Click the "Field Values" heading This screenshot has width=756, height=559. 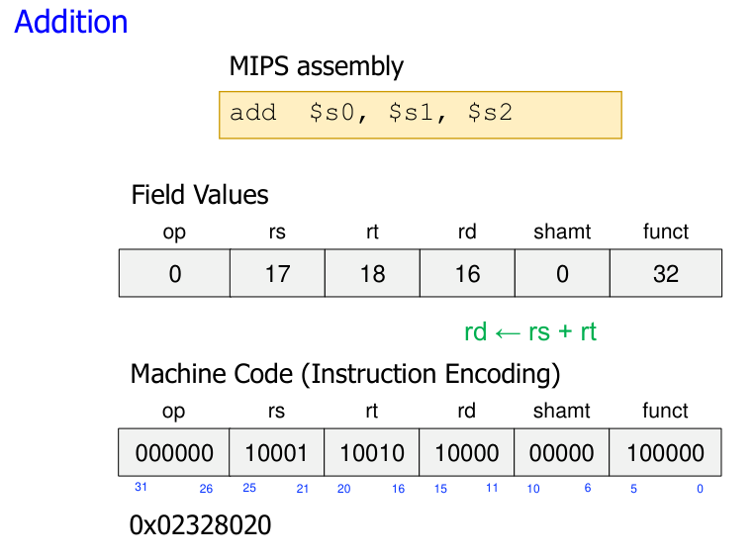(x=200, y=195)
